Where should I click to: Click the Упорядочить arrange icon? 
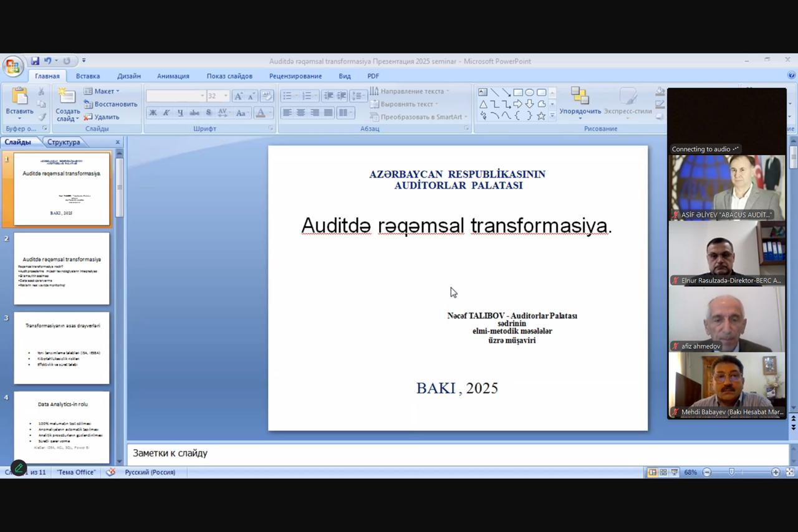pyautogui.click(x=580, y=96)
